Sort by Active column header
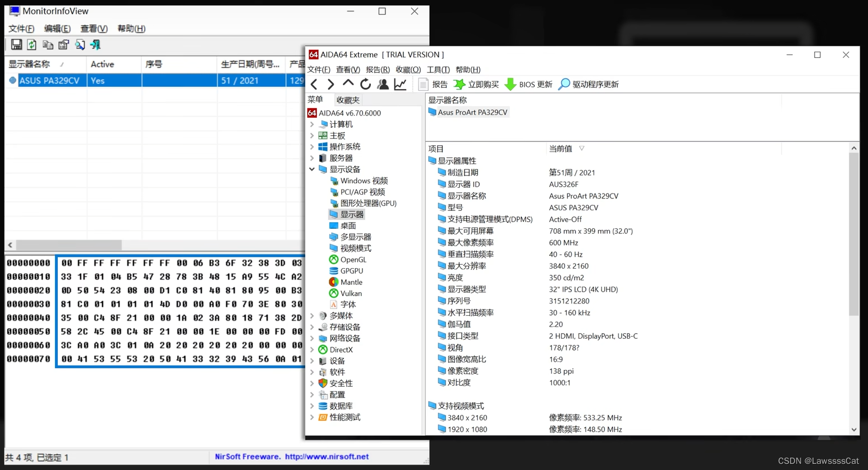The image size is (868, 470). pos(114,64)
